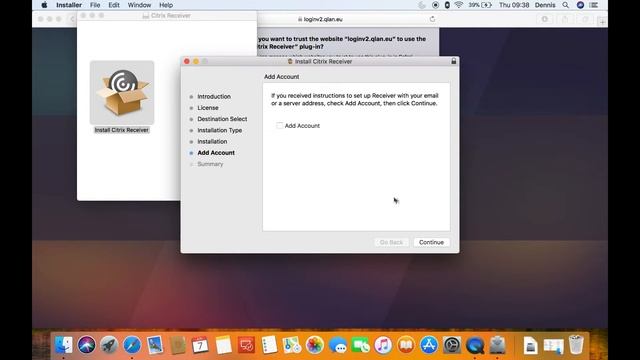
Task: Open the Help menu
Action: coord(166,5)
